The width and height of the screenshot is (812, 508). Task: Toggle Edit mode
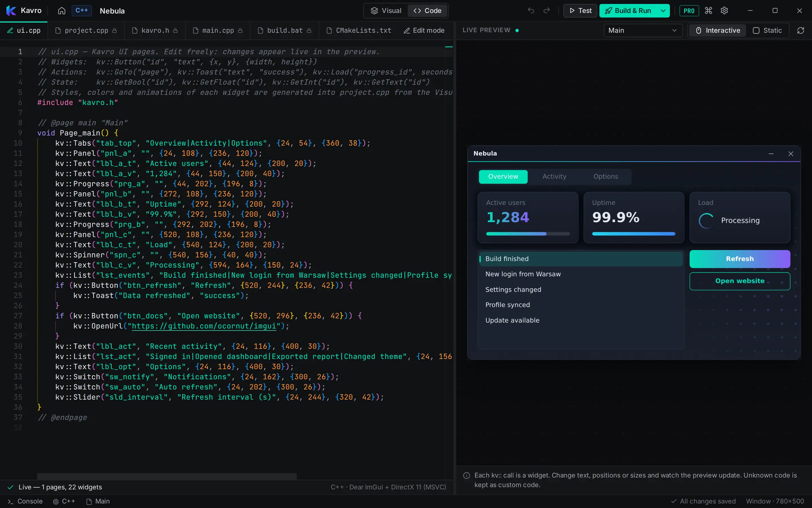point(424,30)
